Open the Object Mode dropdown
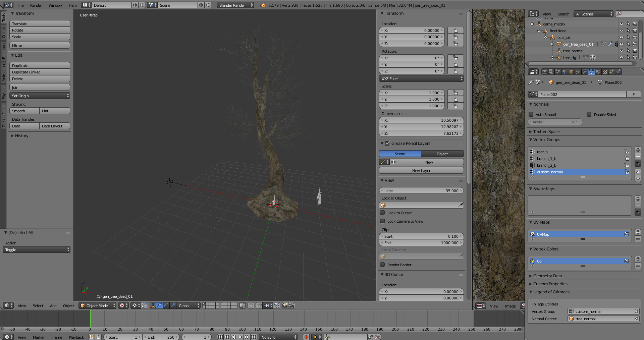Screen dimensions: 644x340 click(98, 305)
